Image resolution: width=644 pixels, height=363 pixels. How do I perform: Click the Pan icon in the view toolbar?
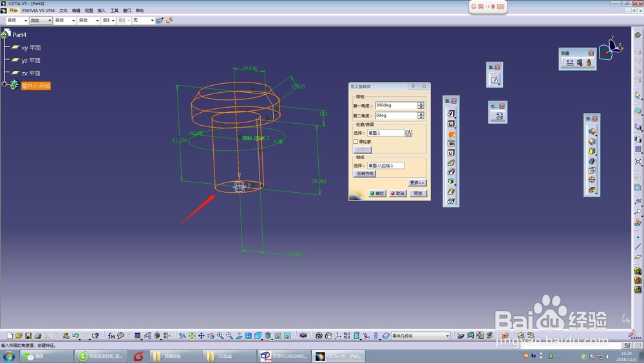click(x=201, y=336)
